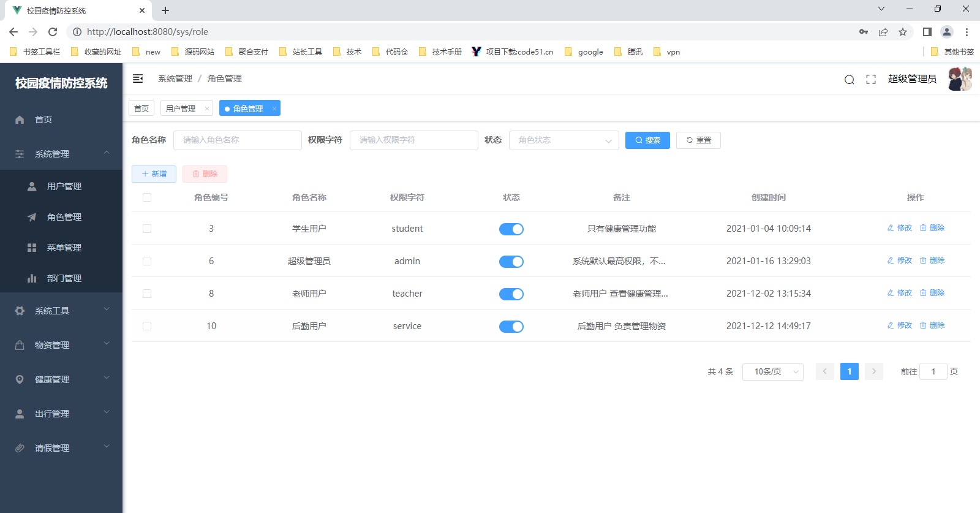Screen dimensions: 980x513
Task: Open the header search magnifier icon
Action: (849, 80)
